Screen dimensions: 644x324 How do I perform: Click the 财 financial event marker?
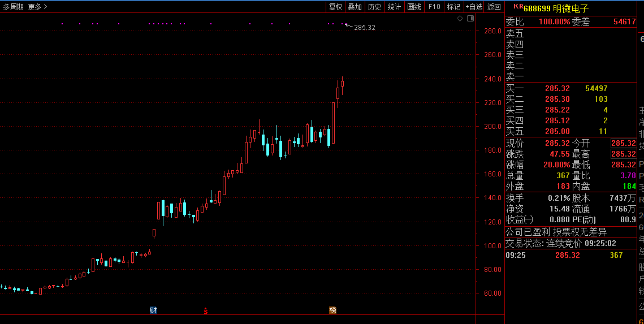click(153, 310)
